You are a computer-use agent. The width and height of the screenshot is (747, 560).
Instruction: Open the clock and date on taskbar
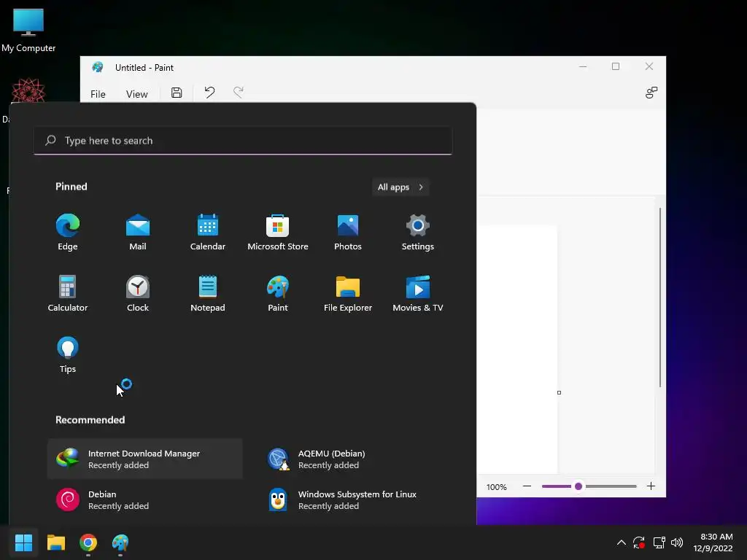(x=713, y=542)
